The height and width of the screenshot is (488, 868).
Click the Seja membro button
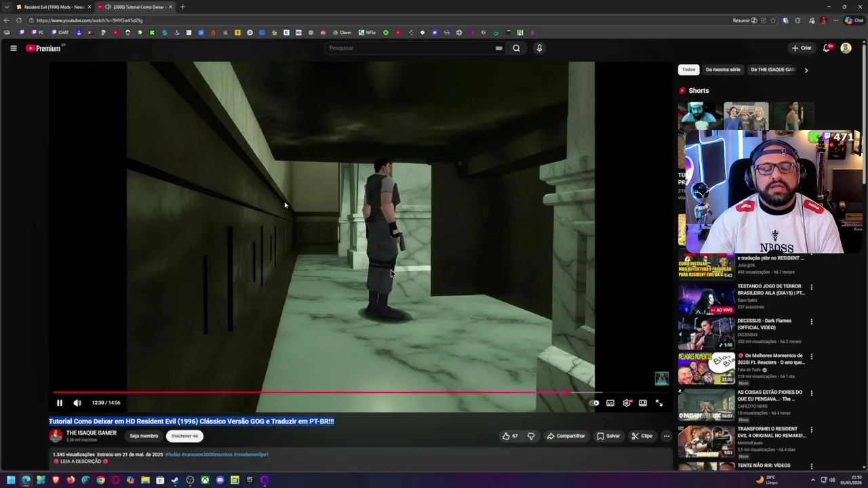[144, 436]
